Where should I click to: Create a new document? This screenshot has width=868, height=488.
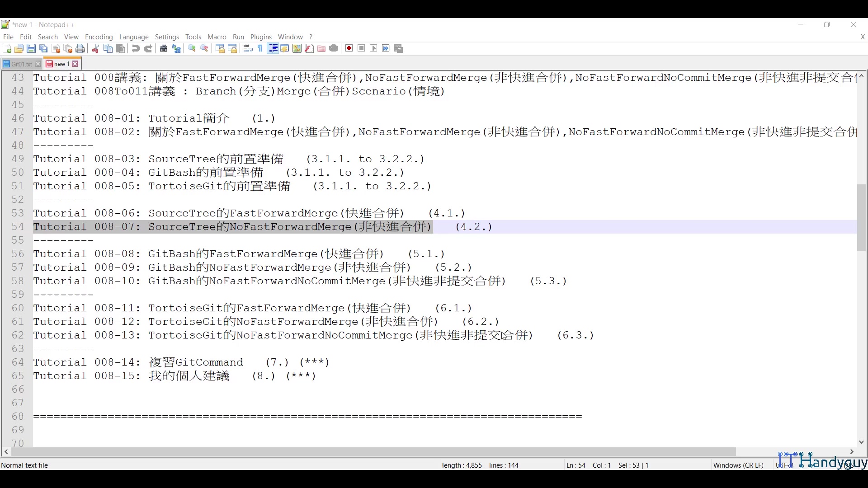click(7, 48)
